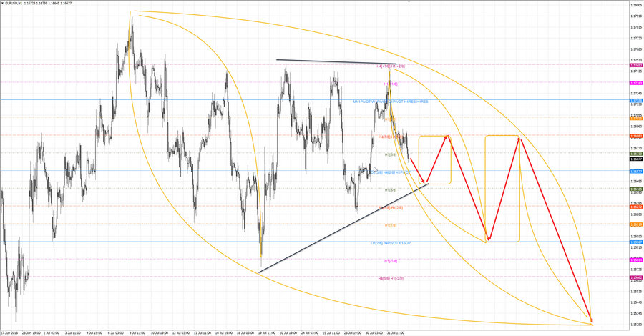Click the EURUSD,H1 chart title text
The width and height of the screenshot is (644, 336).
(x=14, y=3)
